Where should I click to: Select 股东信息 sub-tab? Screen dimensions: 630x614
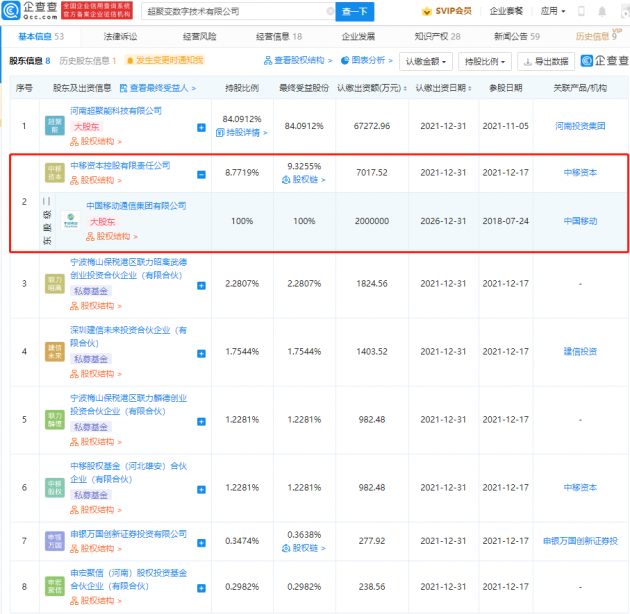point(30,61)
